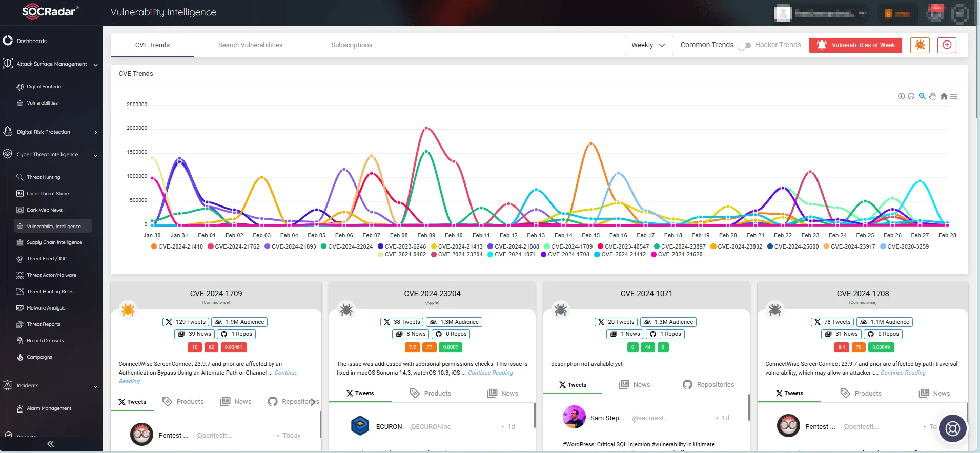This screenshot has width=980, height=453.
Task: Toggle CVE-2023-6246 series in chart legend
Action: (402, 246)
